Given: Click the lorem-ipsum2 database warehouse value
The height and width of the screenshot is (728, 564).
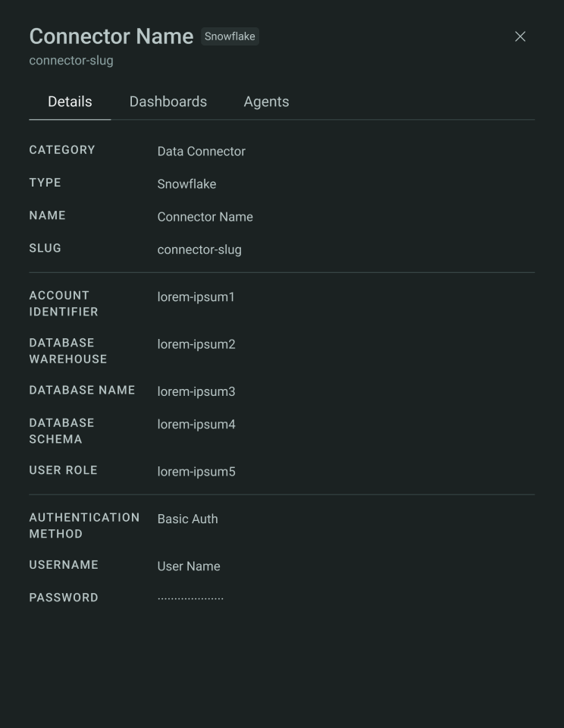Looking at the screenshot, I should point(196,344).
